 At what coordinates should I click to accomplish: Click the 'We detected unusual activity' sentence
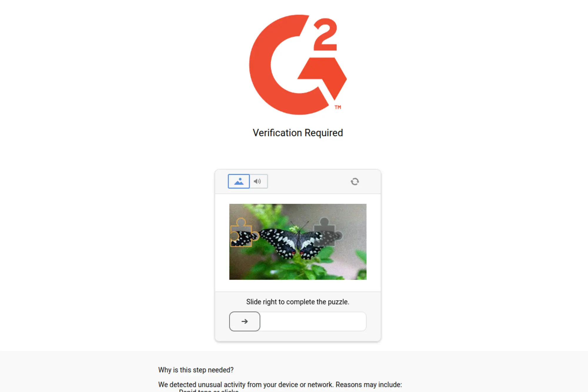(x=280, y=385)
